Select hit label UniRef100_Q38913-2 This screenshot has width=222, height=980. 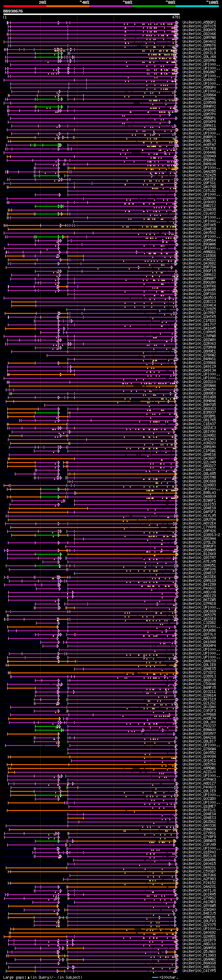click(201, 535)
